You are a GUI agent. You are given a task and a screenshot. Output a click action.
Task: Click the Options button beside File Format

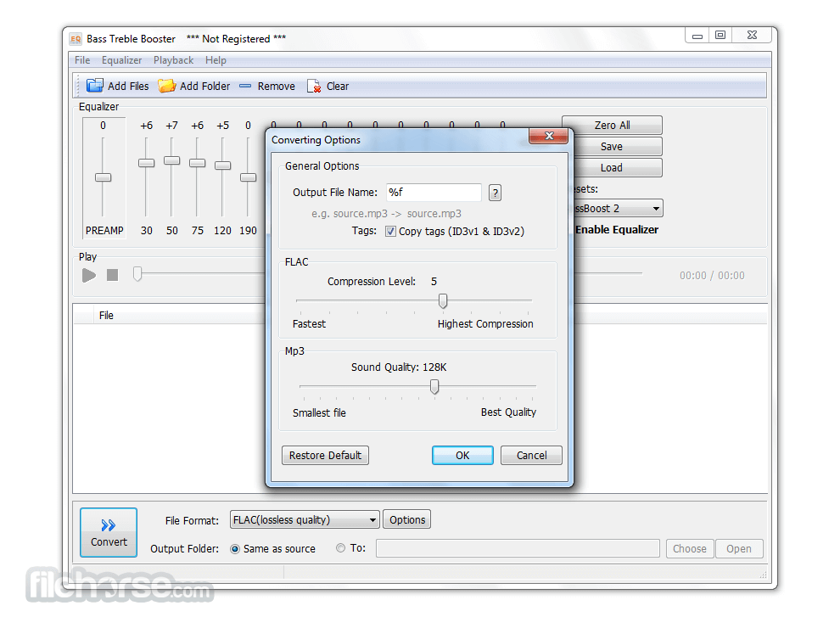[407, 519]
